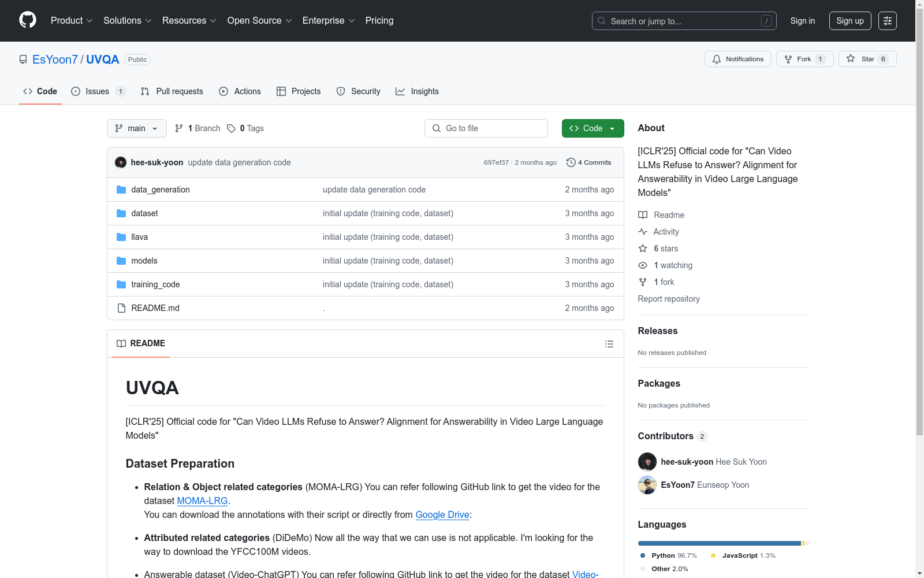Screen dimensions: 924x578
Task: Click Report repository link
Action: [669, 299]
